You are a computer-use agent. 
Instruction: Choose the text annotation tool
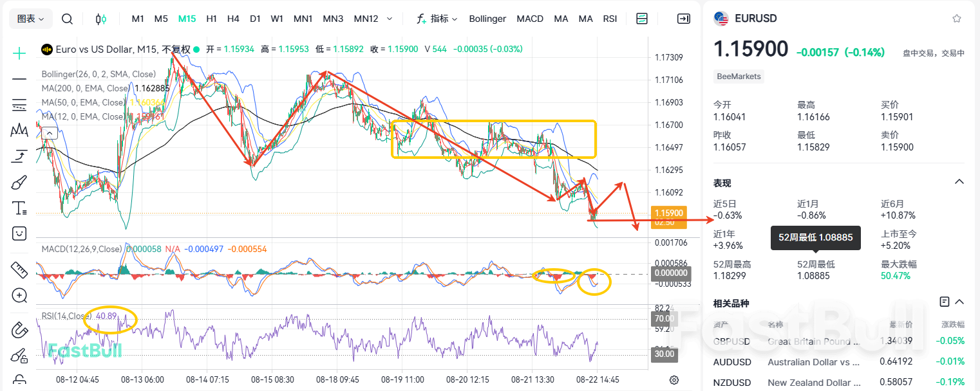[19, 208]
